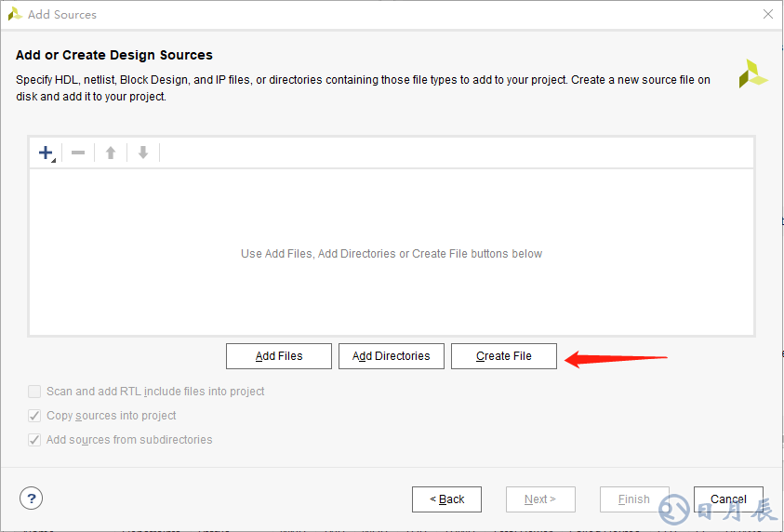Toggle Copy sources into project checkbox
Viewport: 784px width, 532px height.
point(34,416)
